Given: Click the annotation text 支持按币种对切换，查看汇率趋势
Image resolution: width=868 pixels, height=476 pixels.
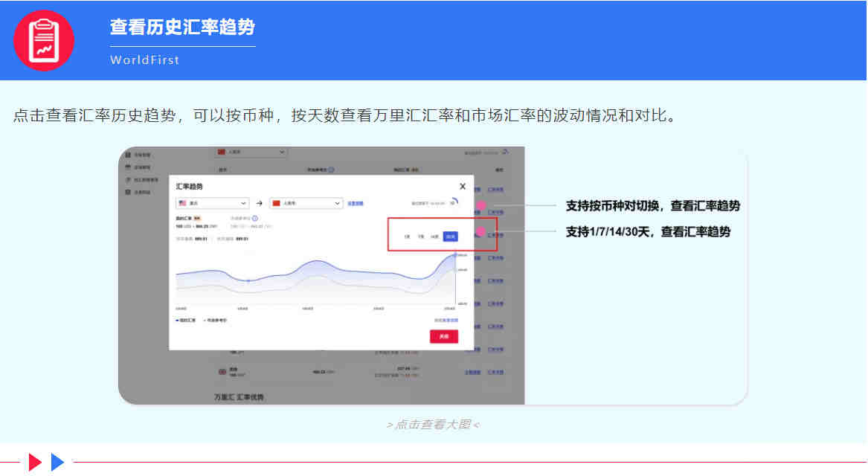Looking at the screenshot, I should [x=652, y=206].
